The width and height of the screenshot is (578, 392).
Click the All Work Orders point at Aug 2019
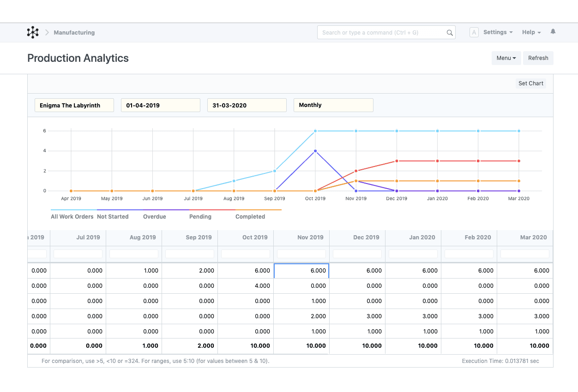pos(234,181)
